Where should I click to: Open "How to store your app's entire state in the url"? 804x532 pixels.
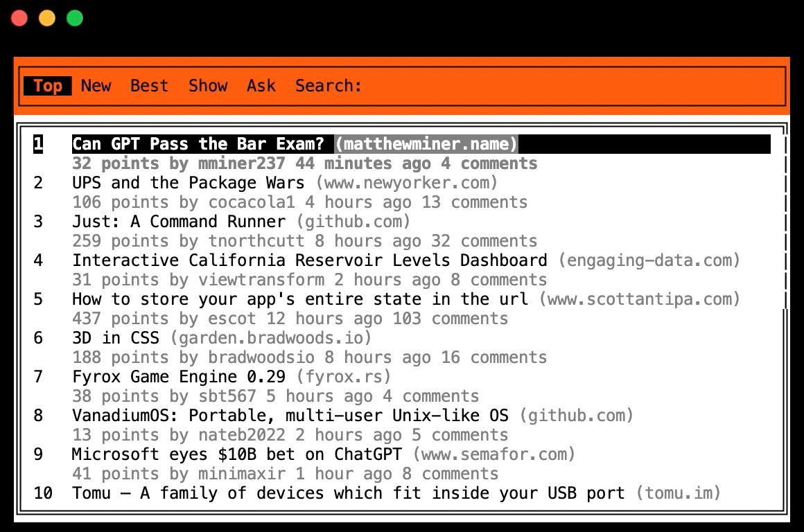(300, 299)
